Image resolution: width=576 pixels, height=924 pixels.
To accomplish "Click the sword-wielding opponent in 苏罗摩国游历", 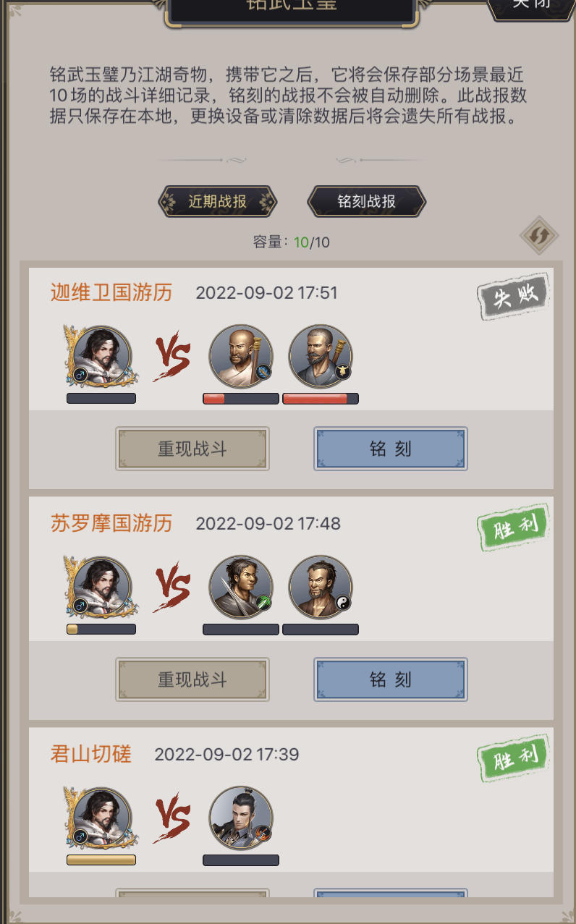I will tap(241, 588).
